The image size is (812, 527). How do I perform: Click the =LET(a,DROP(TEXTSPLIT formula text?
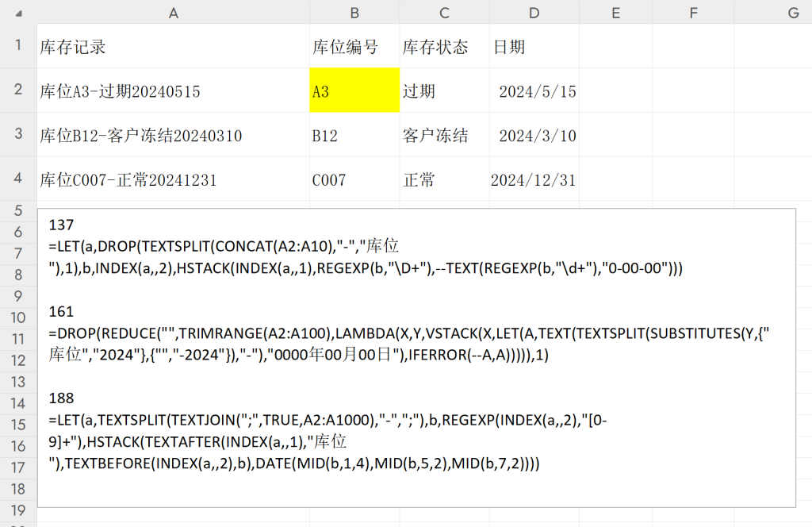[x=366, y=257]
